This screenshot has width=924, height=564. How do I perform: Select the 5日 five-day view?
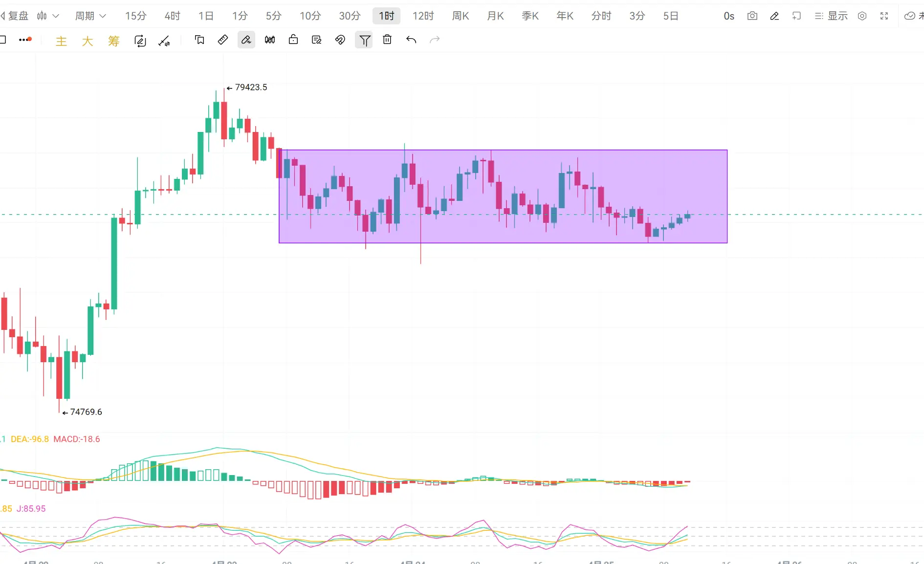[671, 16]
